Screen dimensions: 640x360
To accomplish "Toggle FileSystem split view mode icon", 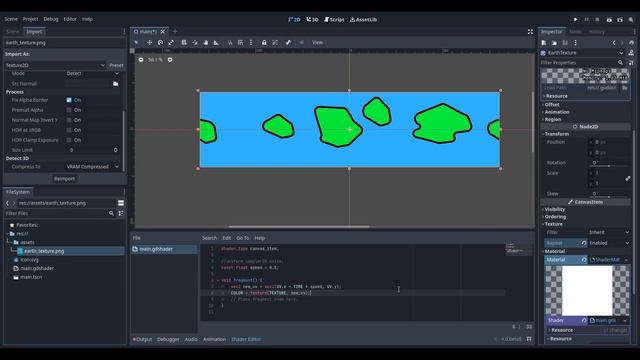I will point(121,203).
